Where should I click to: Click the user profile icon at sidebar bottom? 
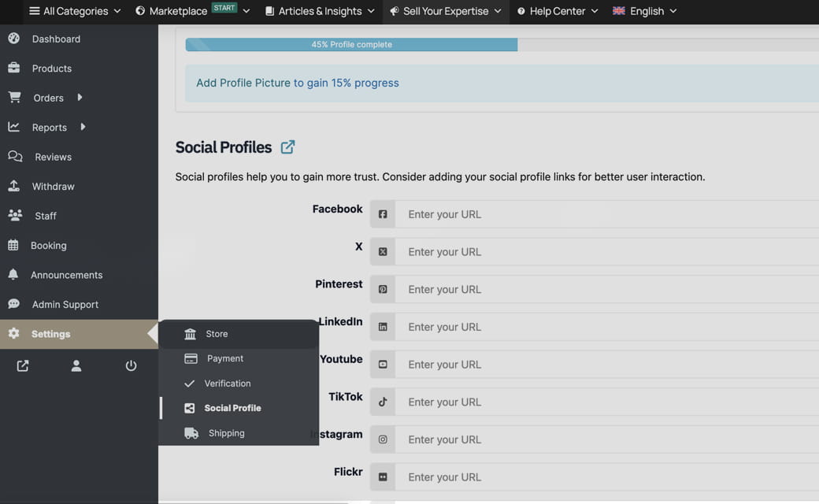[76, 365]
